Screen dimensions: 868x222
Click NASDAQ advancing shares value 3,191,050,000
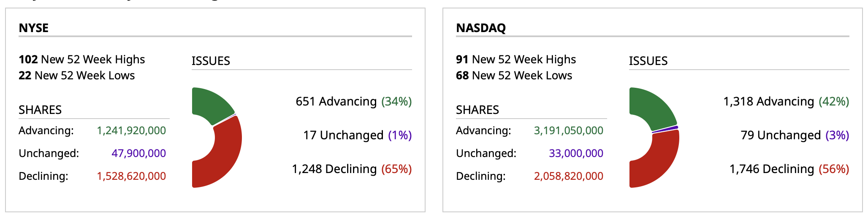pyautogui.click(x=569, y=131)
